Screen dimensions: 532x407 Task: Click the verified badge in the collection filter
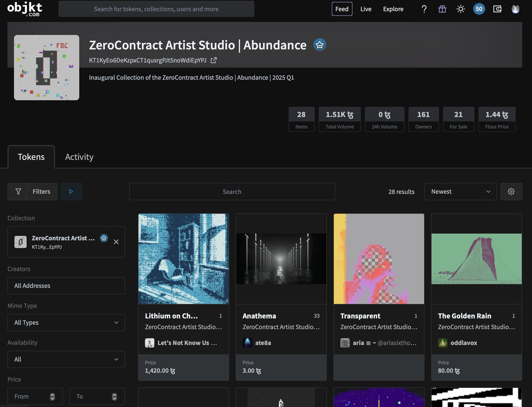click(104, 238)
